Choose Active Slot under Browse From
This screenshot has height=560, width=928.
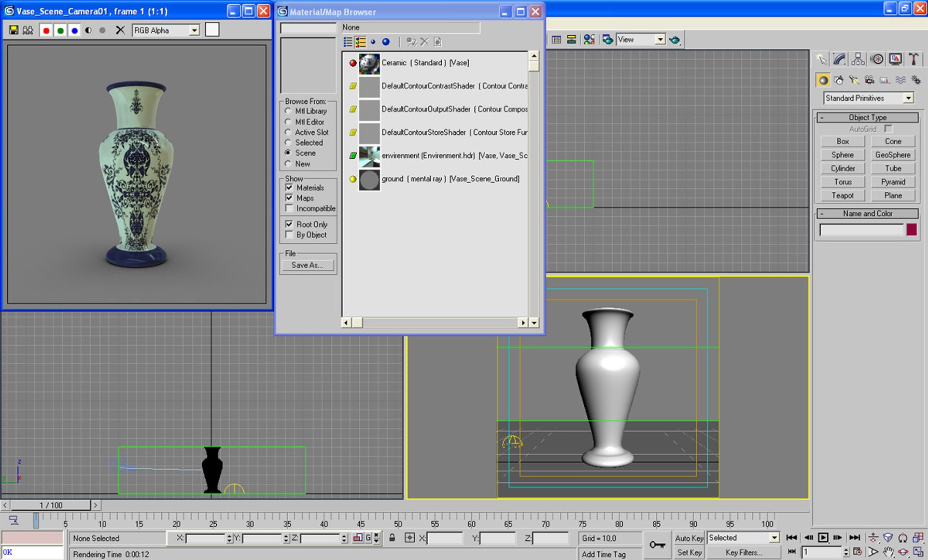pos(288,132)
